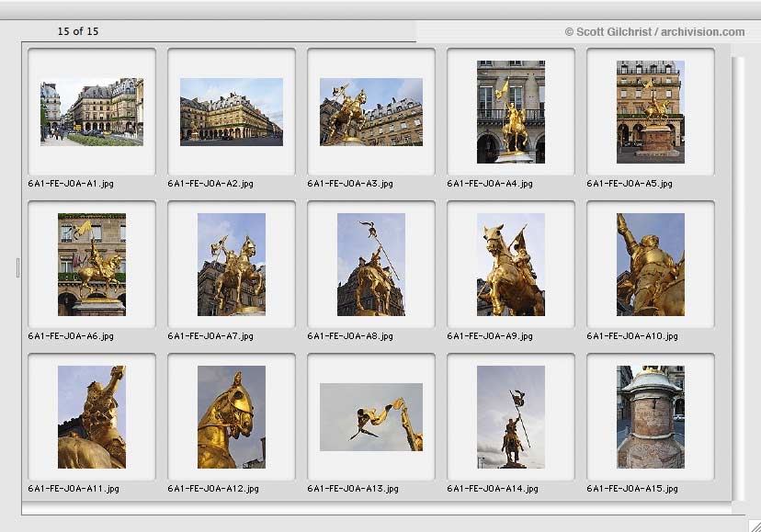Click the '15 of 15' item count

(78, 31)
